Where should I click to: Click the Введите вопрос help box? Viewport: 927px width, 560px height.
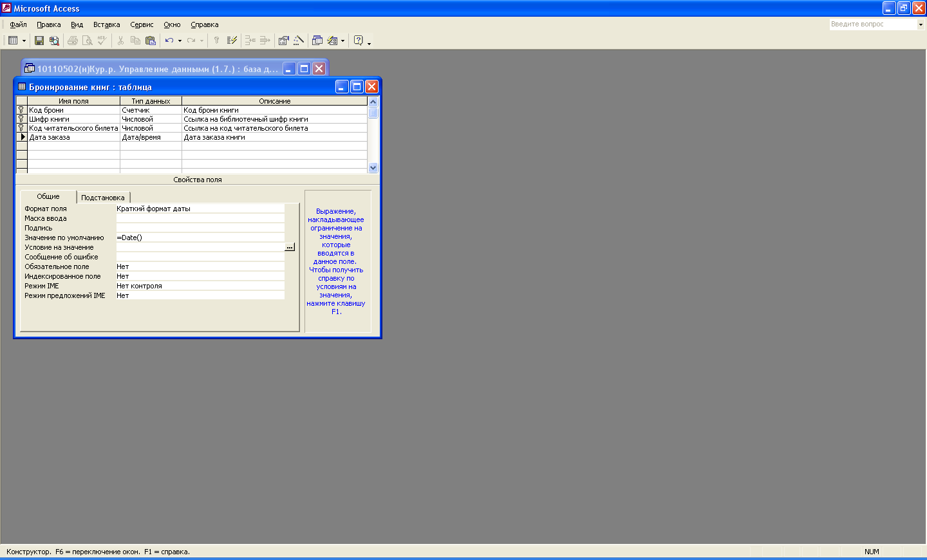click(x=872, y=24)
